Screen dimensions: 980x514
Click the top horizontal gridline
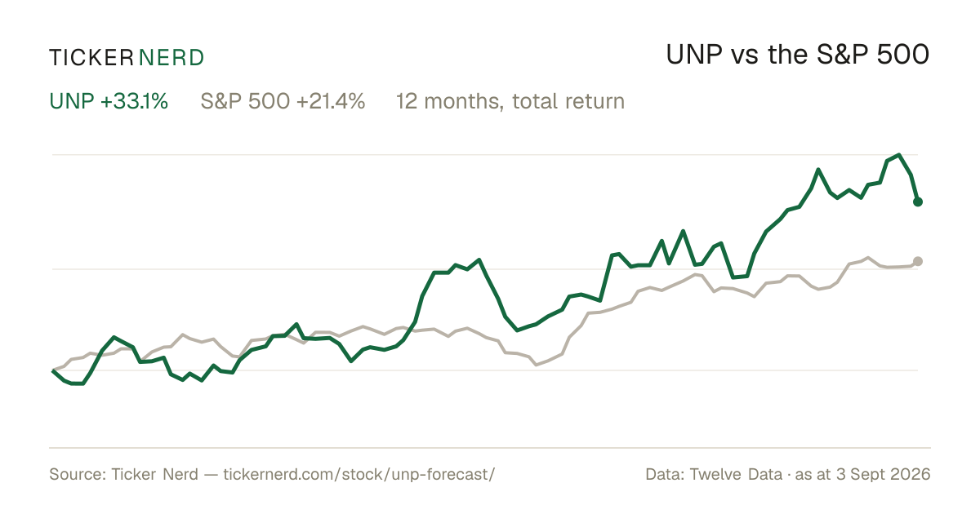click(x=485, y=154)
